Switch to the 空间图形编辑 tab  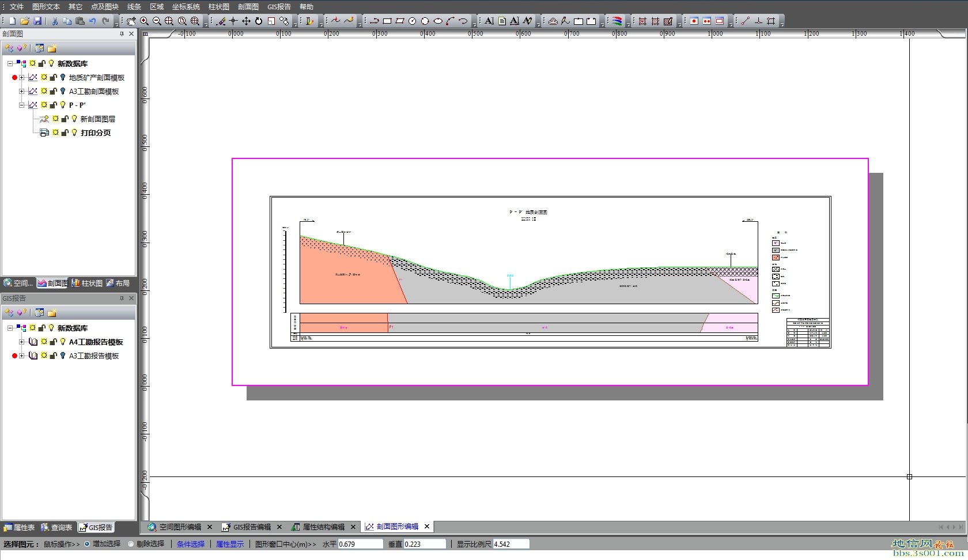(180, 527)
